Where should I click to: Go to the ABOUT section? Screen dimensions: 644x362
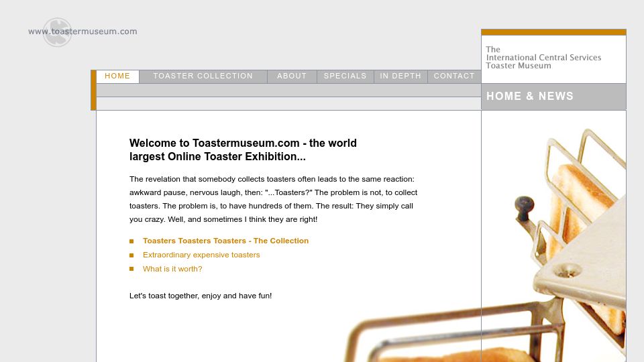[292, 76]
